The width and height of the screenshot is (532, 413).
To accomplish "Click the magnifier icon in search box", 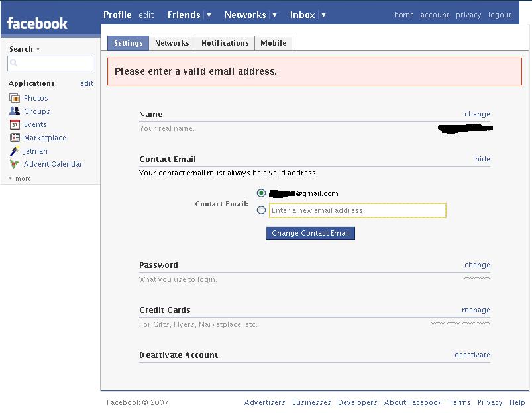I will [x=13, y=62].
